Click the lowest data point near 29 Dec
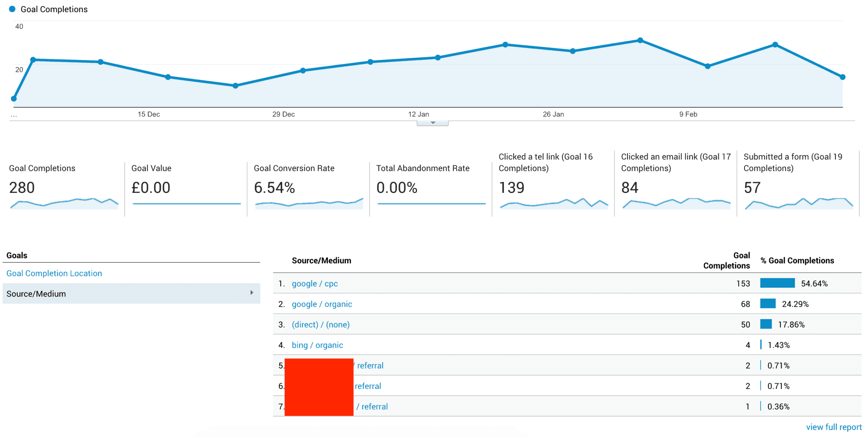The width and height of the screenshot is (868, 437). 235,86
